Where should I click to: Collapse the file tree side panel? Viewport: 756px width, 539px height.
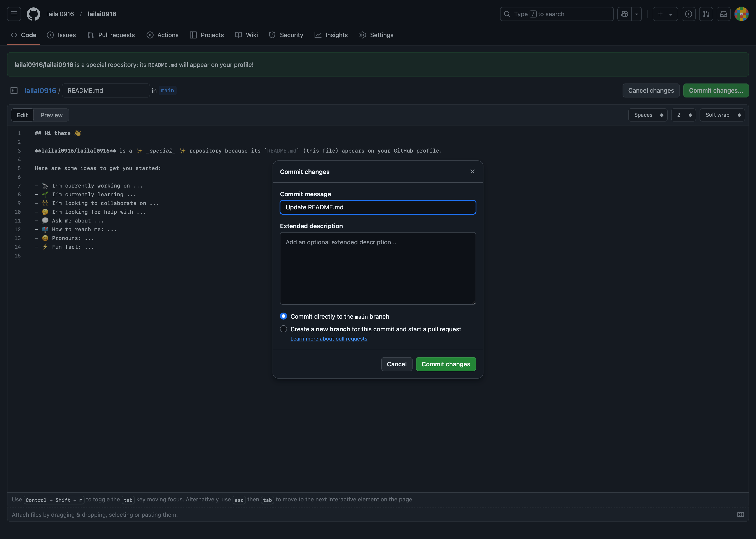point(14,91)
